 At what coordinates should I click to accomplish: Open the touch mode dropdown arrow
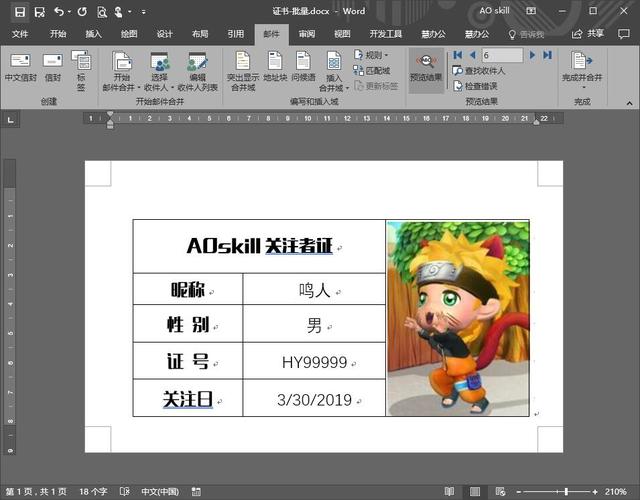[x=129, y=12]
